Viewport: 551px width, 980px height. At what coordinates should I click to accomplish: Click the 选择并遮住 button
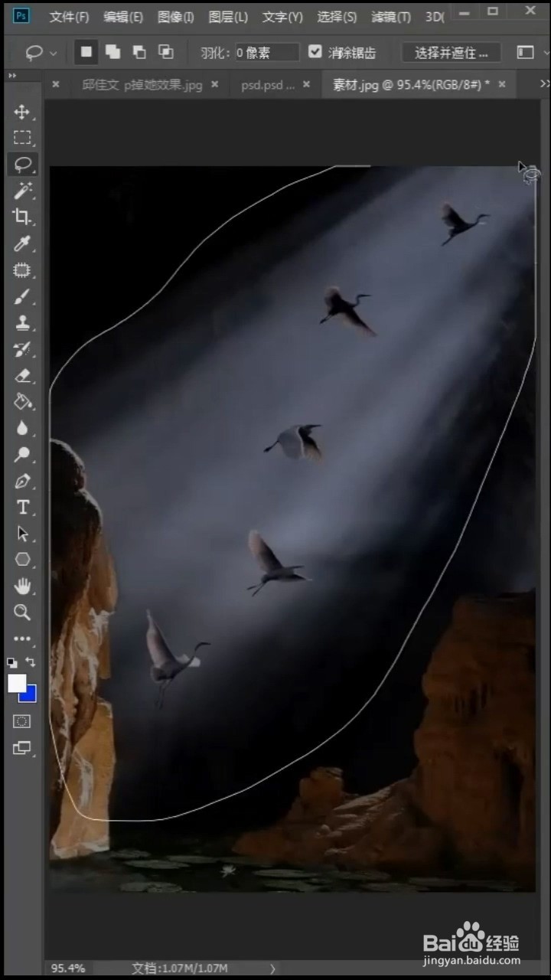coord(452,53)
